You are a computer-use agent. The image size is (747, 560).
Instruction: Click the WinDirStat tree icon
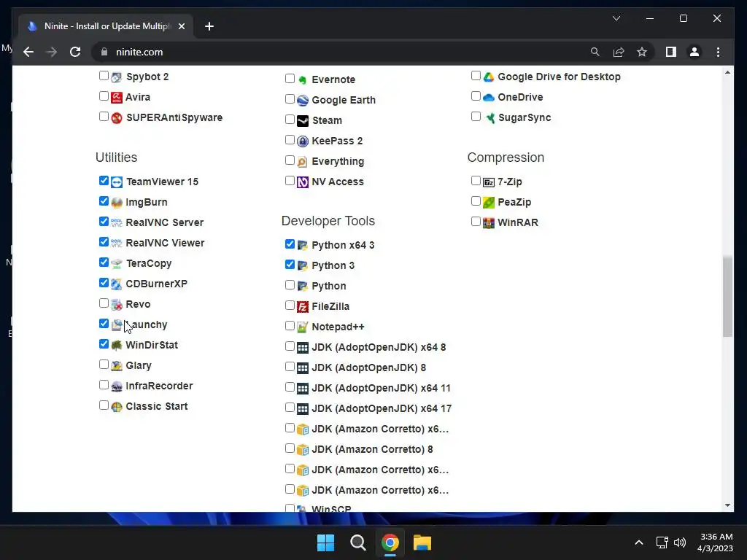point(117,345)
